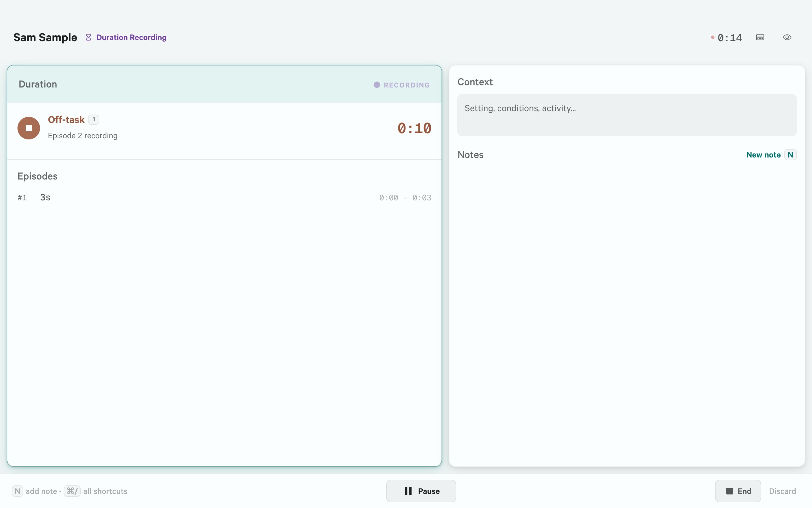Click the 0:10 episode timer
The height and width of the screenshot is (508, 812).
(414, 128)
